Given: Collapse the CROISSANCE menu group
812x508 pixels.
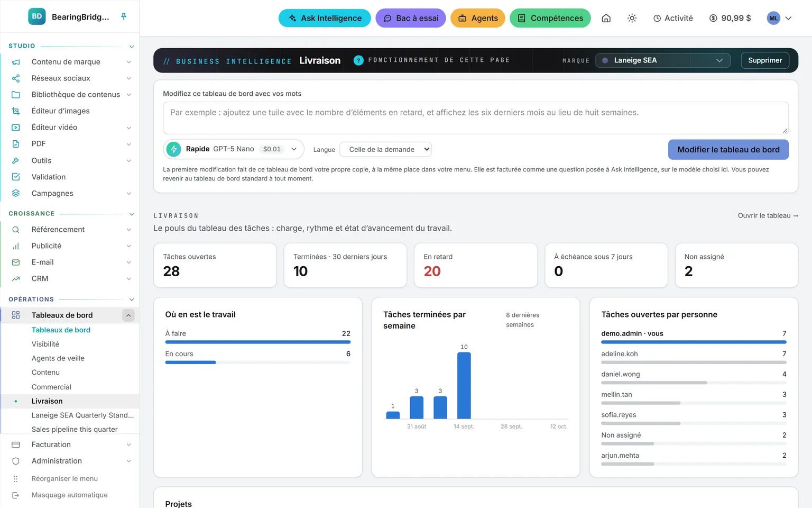Looking at the screenshot, I should pos(132,214).
